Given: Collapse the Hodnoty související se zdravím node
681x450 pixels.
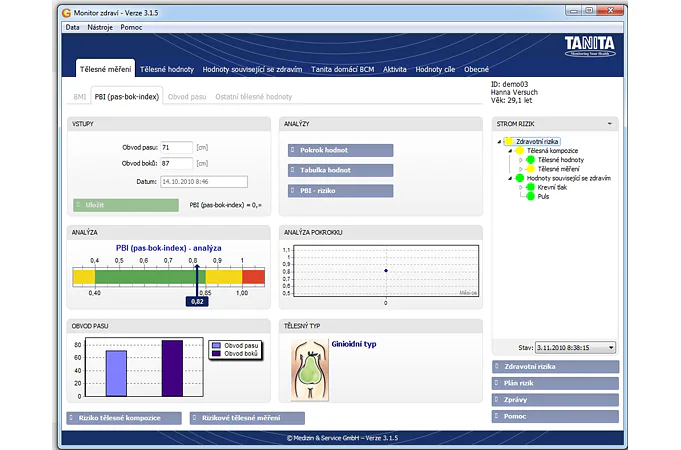Looking at the screenshot, I should pos(510,178).
